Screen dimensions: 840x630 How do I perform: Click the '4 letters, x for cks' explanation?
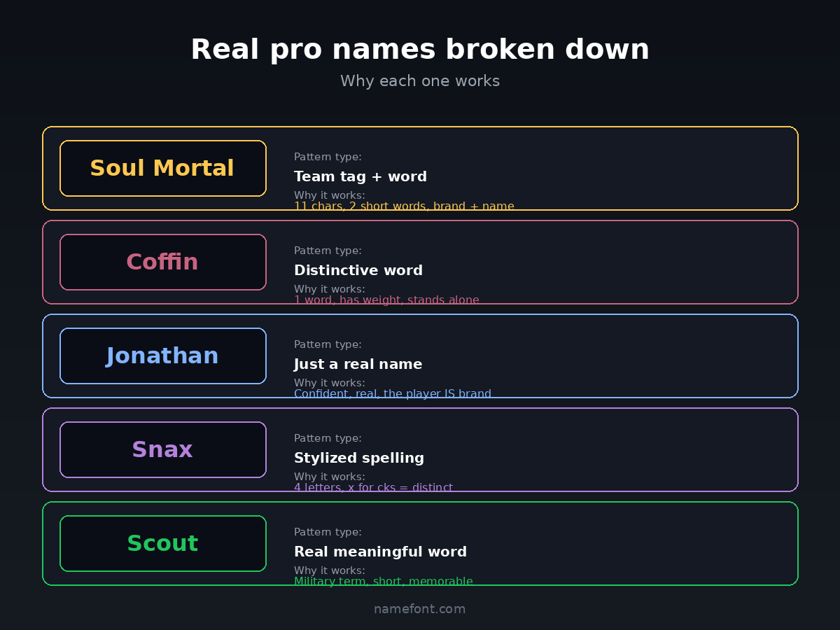[373, 487]
